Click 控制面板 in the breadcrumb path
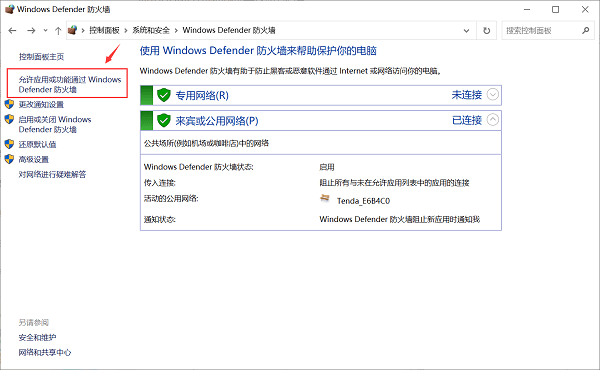 (x=104, y=30)
